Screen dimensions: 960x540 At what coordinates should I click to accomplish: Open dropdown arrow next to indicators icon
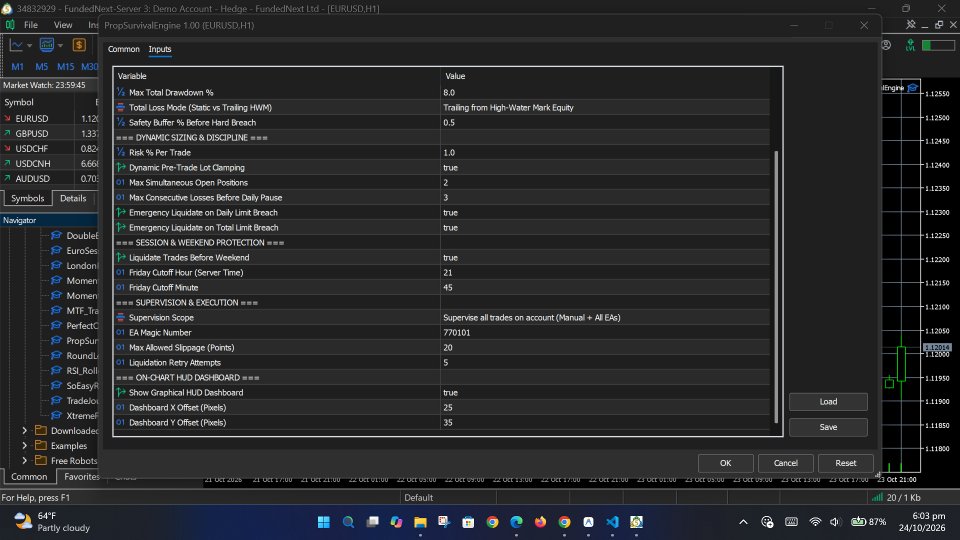click(60, 46)
